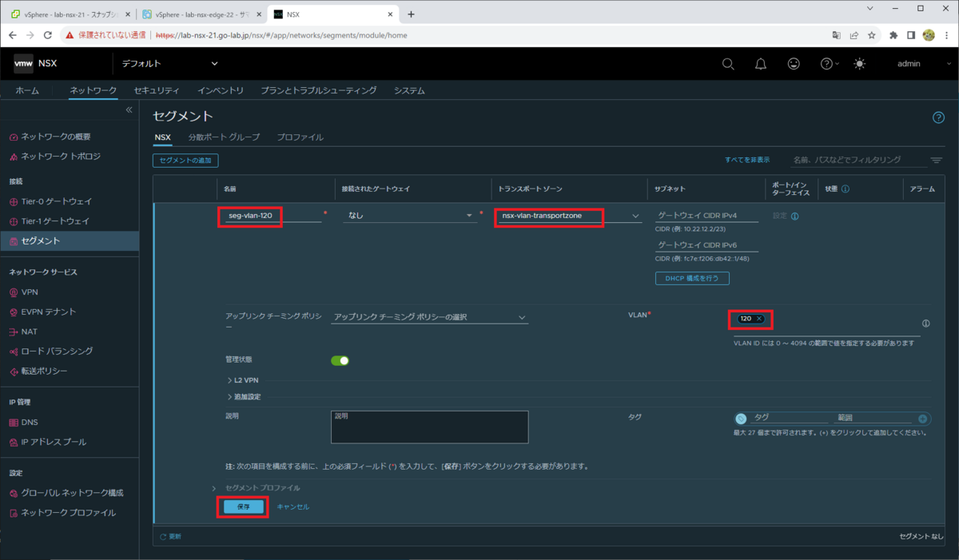The height and width of the screenshot is (560, 959).
Task: Click the キャンセル link
Action: [x=293, y=506]
